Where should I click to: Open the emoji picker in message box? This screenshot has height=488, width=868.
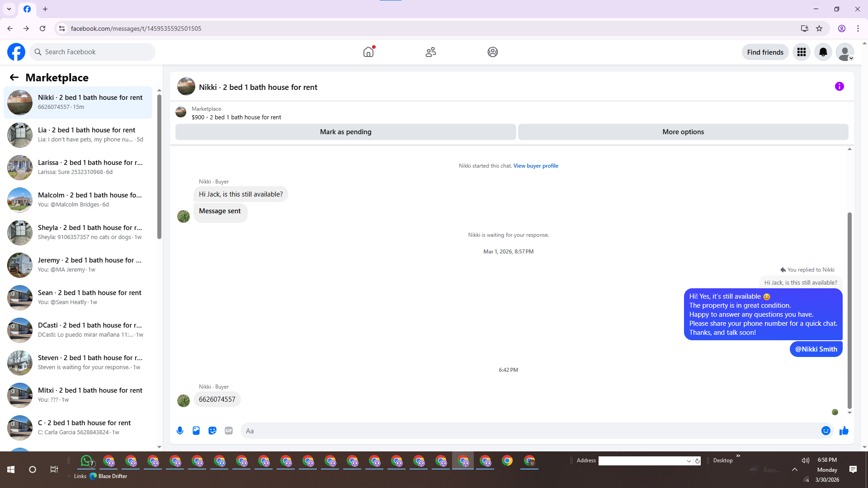[x=826, y=431]
